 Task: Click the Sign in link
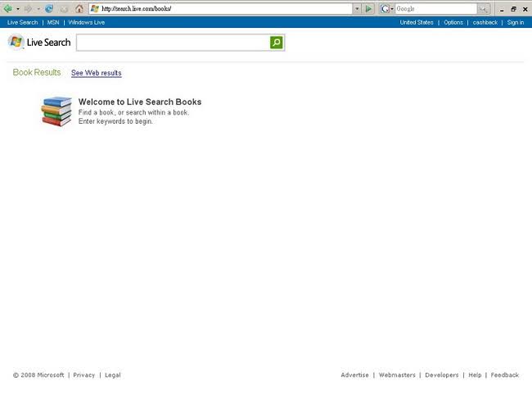pyautogui.click(x=515, y=22)
